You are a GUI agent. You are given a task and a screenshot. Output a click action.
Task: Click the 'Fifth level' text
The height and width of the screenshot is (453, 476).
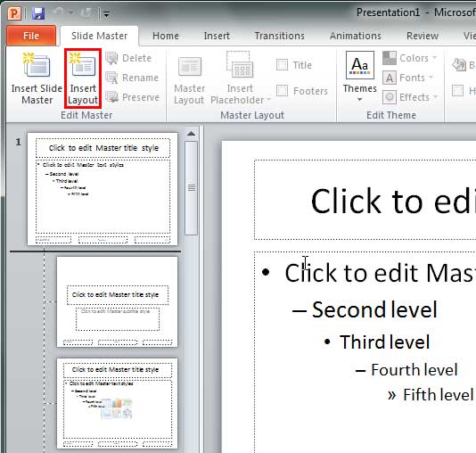coord(439,395)
